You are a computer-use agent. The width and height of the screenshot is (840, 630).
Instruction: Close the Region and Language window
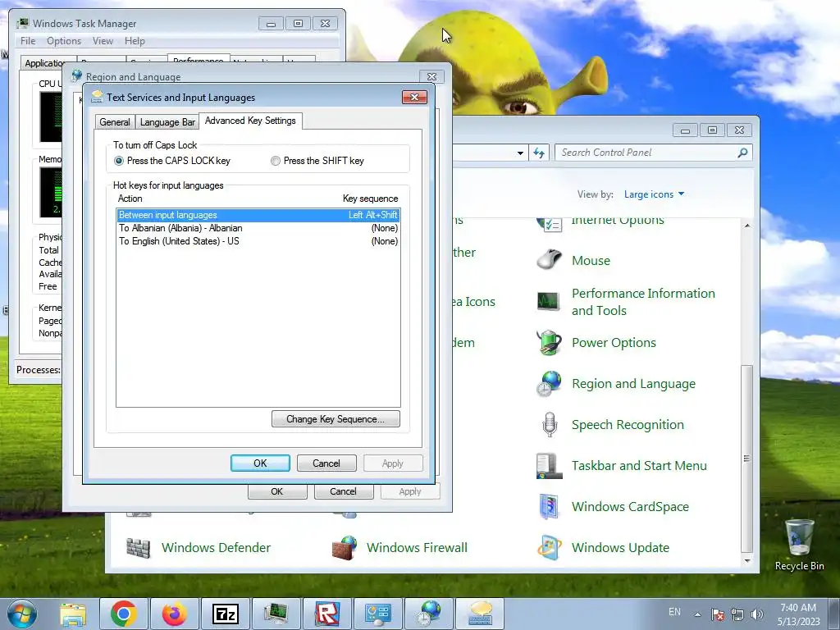point(431,76)
